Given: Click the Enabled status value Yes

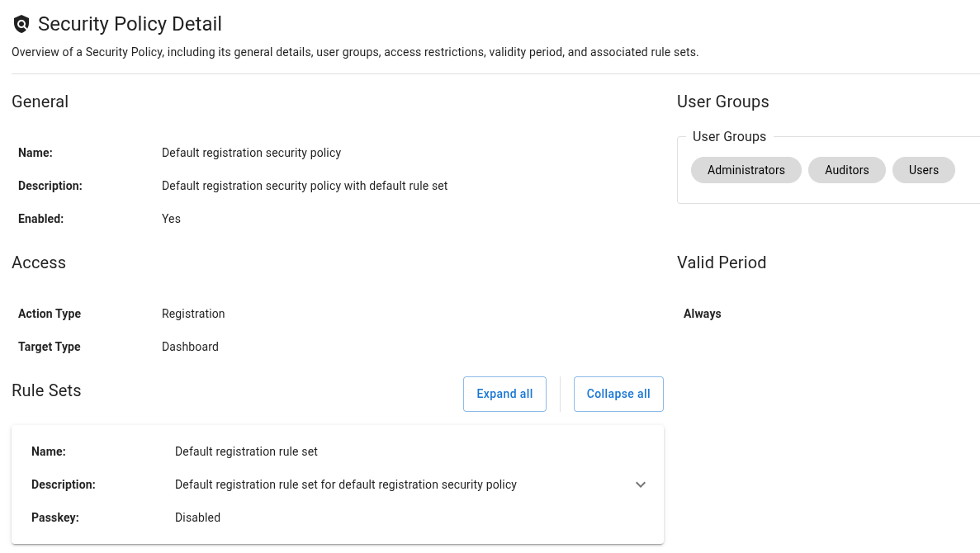Looking at the screenshot, I should (x=171, y=219).
